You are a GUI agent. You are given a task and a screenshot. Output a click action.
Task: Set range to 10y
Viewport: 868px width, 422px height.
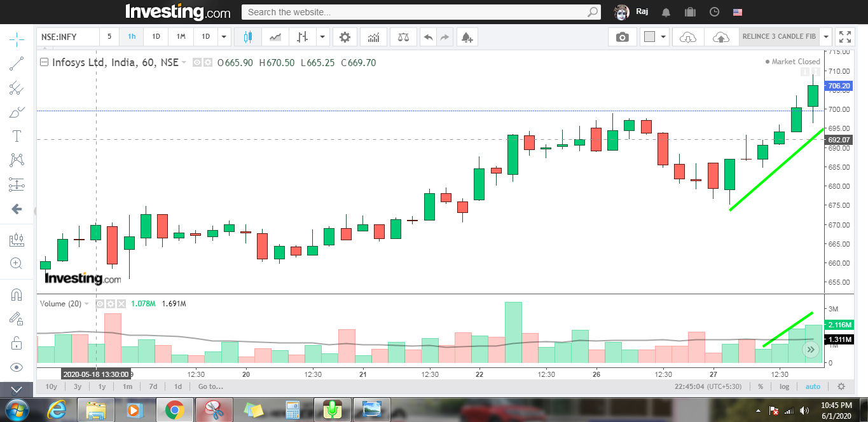tap(51, 386)
